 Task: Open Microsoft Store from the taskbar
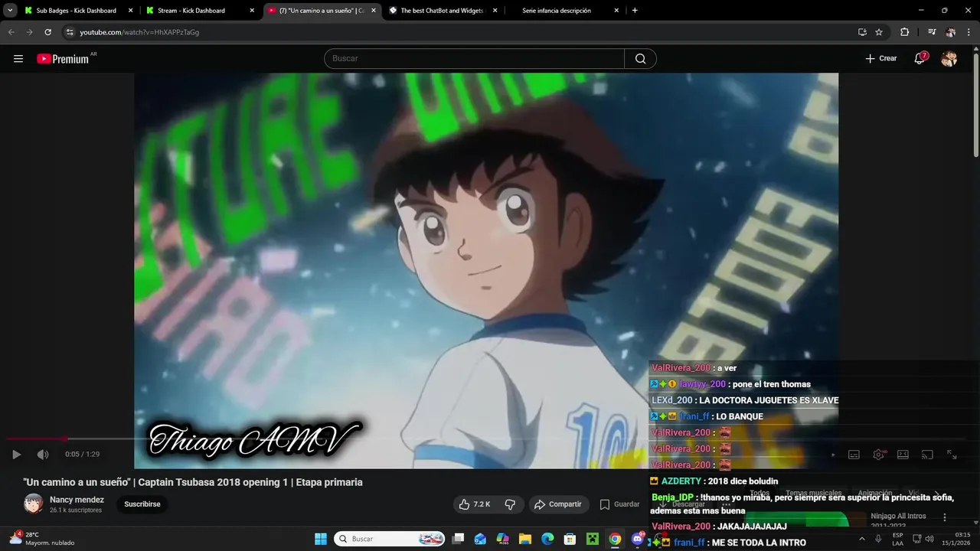570,539
